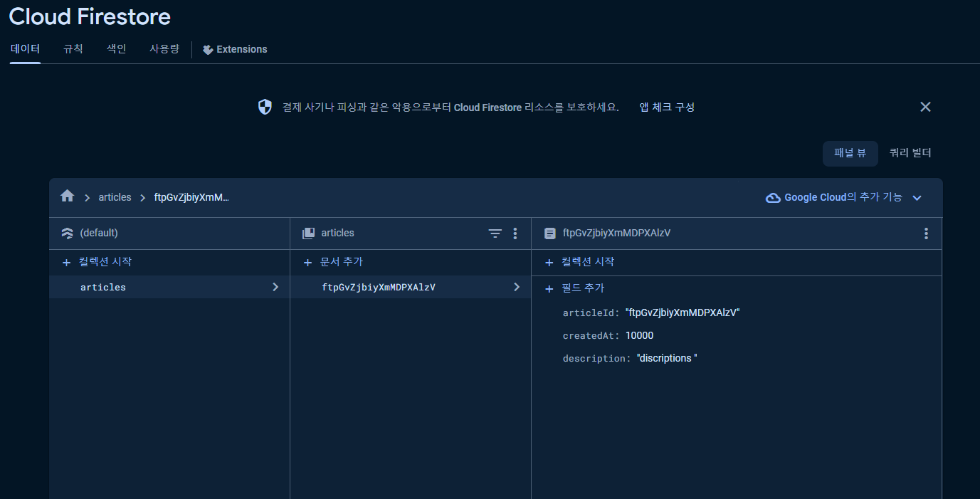Click the document icon in the document panel header

click(549, 233)
